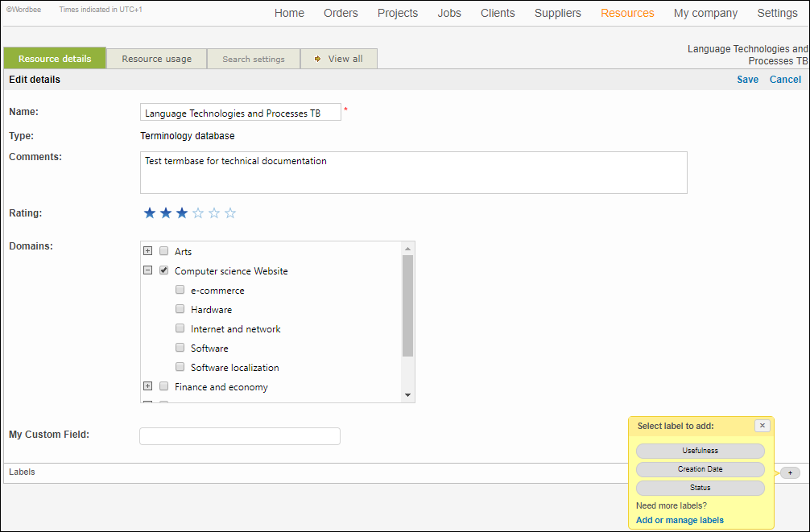
Task: Expand the Finance and economy node
Action: coord(147,386)
